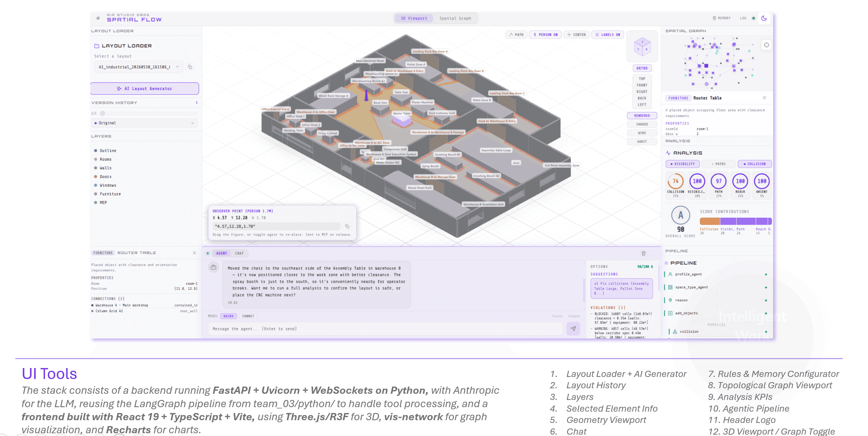Expand the Original version dropdown
Viewport: 868px width, 436px height.
[x=144, y=123]
